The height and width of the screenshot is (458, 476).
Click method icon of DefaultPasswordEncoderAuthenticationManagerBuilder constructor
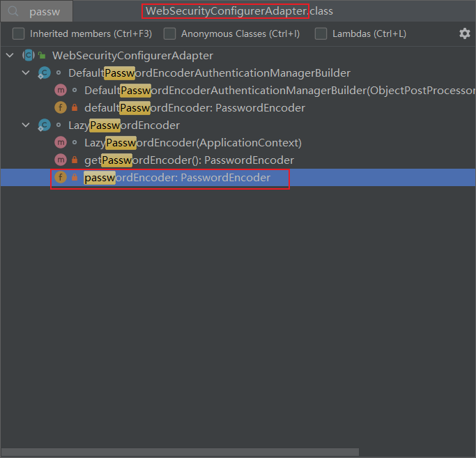61,90
